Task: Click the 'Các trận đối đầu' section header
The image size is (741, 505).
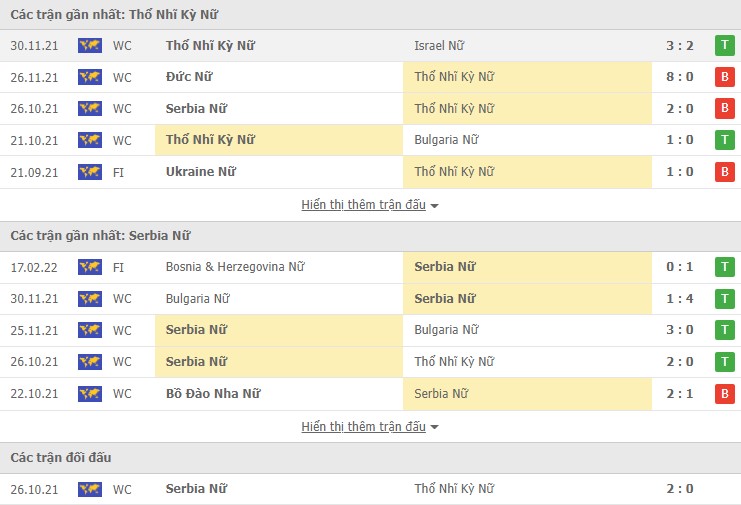Action: coord(61,458)
